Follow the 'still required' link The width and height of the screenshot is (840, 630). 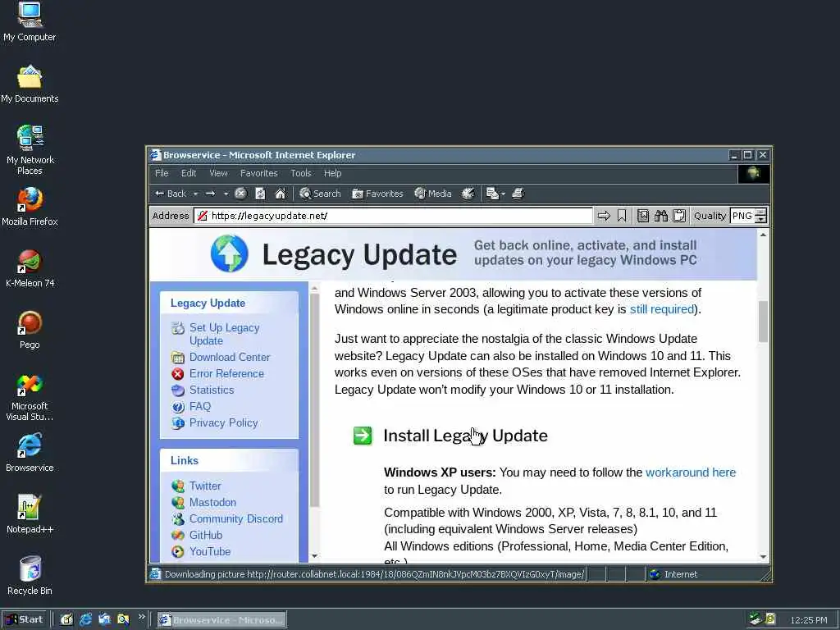point(662,309)
